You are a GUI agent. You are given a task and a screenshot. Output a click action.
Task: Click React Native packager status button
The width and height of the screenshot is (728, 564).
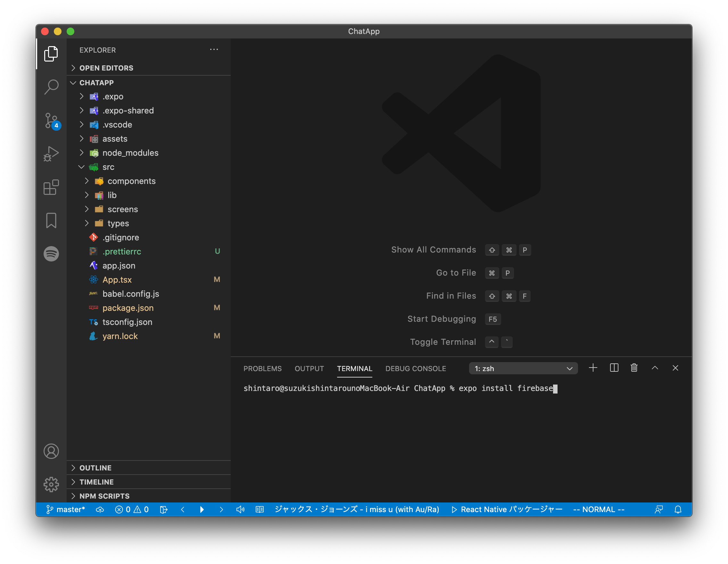pos(507,509)
